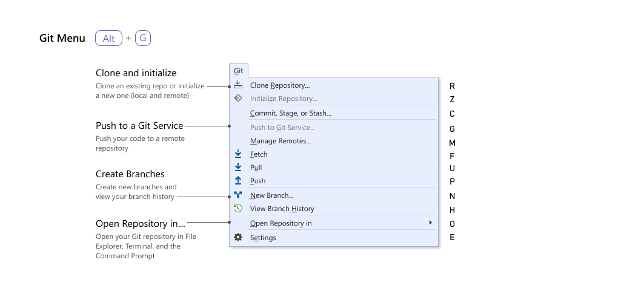This screenshot has width=644, height=297.
Task: Click the G key badge
Action: tap(143, 39)
